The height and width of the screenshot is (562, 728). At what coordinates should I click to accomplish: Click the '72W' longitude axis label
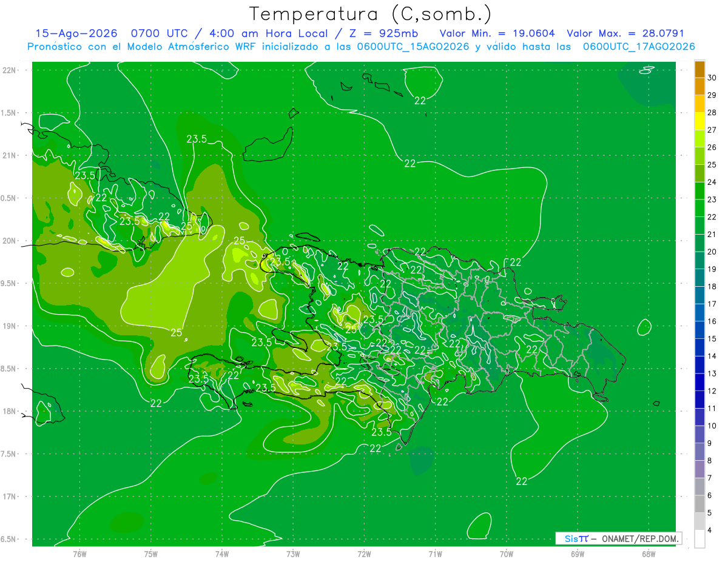(x=364, y=554)
